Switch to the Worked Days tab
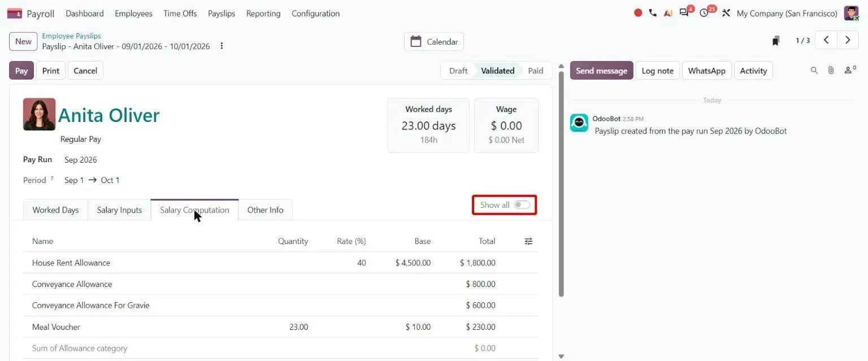This screenshot has width=868, height=361. pyautogui.click(x=55, y=210)
